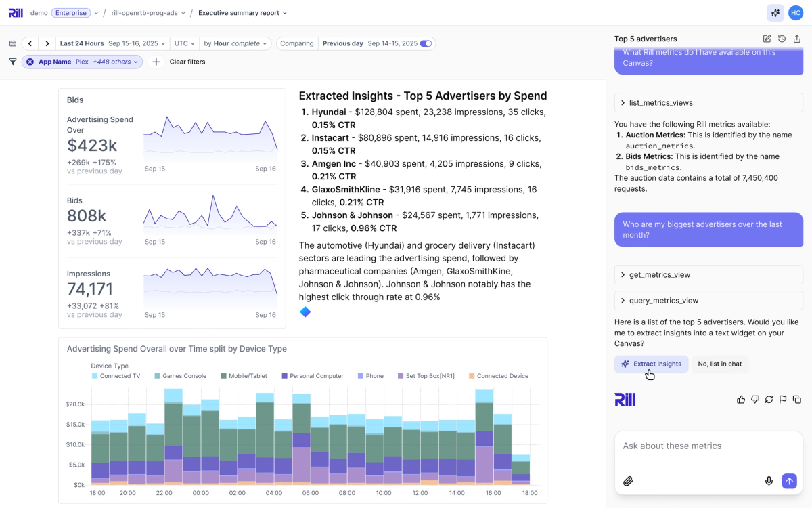Copy the chat response
812x508 pixels.
[x=797, y=400]
